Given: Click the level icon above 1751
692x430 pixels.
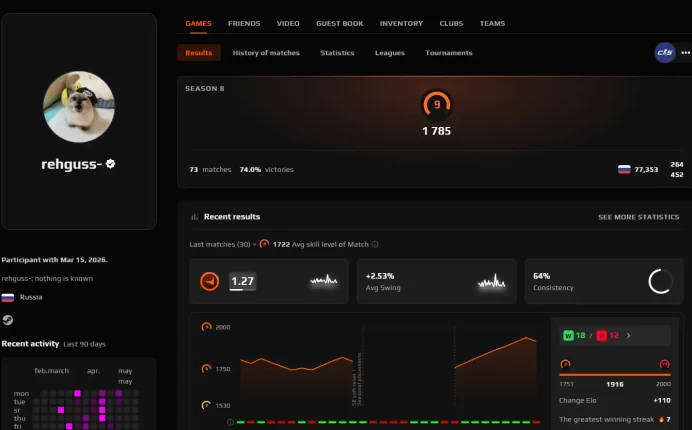Looking at the screenshot, I should [x=565, y=364].
